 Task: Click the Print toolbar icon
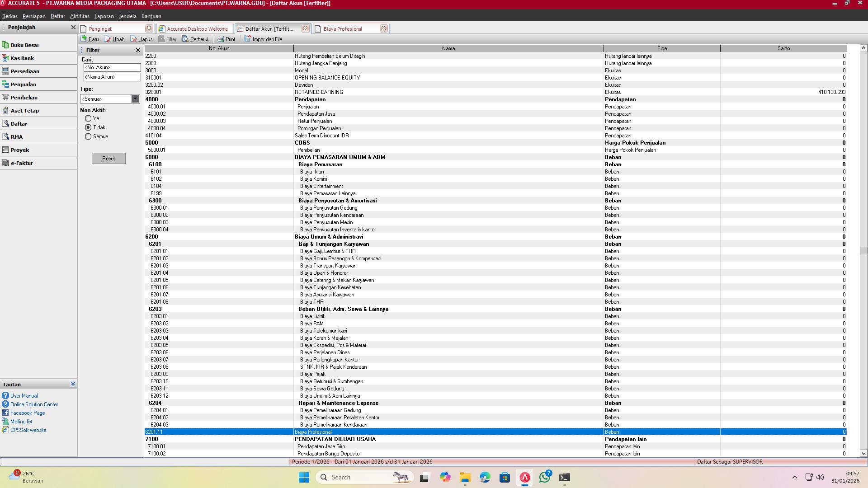(x=226, y=39)
